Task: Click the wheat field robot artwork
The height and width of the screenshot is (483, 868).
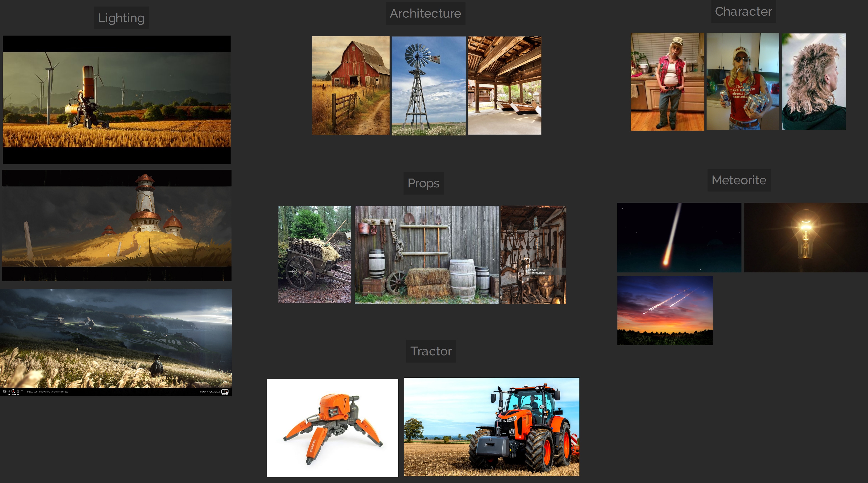Action: [117, 99]
